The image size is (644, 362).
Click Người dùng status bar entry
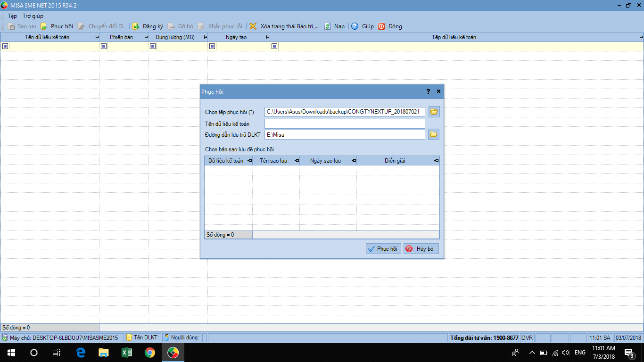(x=182, y=337)
